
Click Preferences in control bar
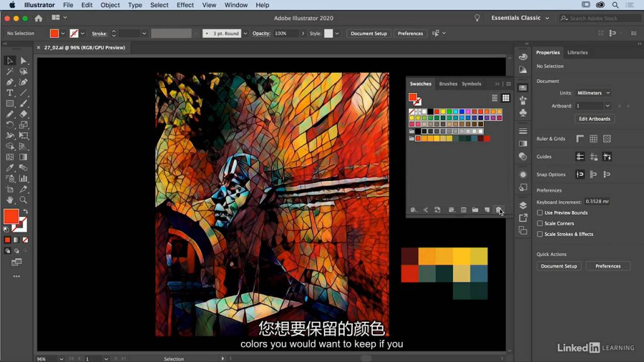click(x=410, y=34)
